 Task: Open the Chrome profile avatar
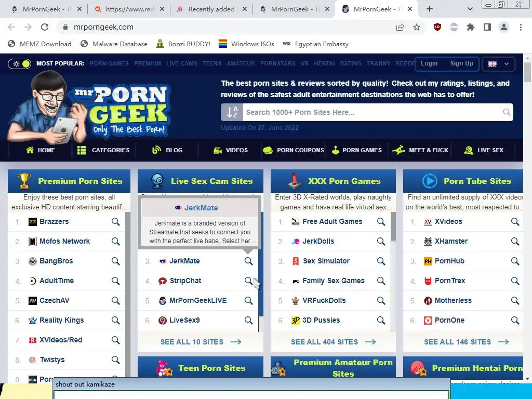tap(504, 27)
